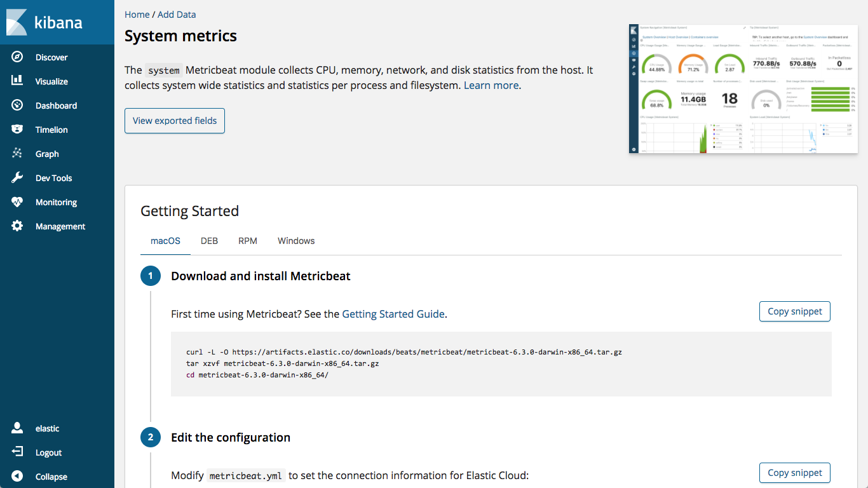The width and height of the screenshot is (868, 488).
Task: Navigate to Dashboard in the sidebar
Action: tap(56, 105)
